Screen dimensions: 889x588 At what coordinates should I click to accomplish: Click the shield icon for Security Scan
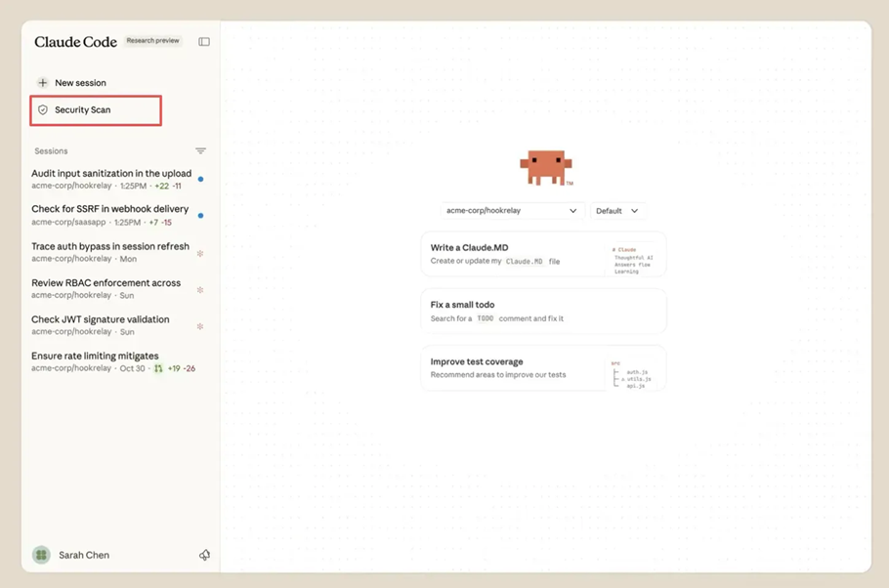coord(42,110)
